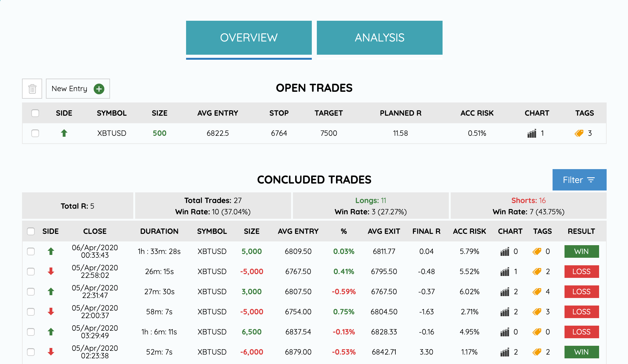This screenshot has height=364, width=628.
Task: Check the 05/Apr/2020 03:29:49 trade row
Action: [31, 332]
